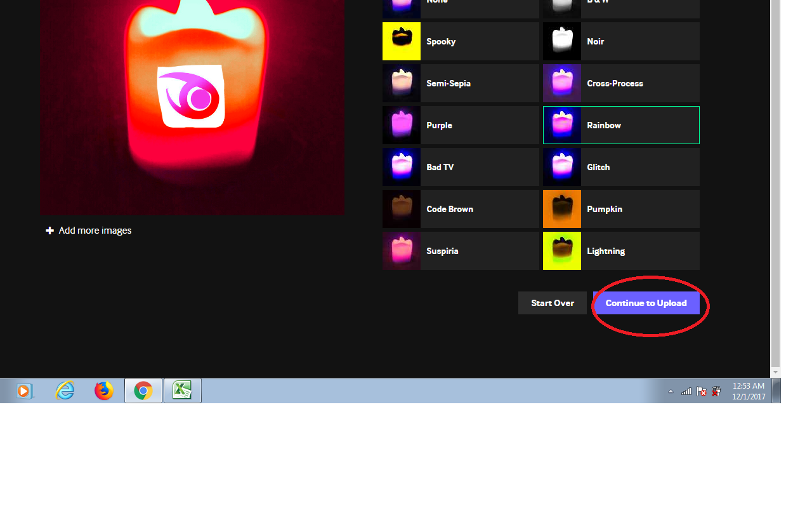The height and width of the screenshot is (508, 812).
Task: Select the sticker on the candle image
Action: pos(192,97)
